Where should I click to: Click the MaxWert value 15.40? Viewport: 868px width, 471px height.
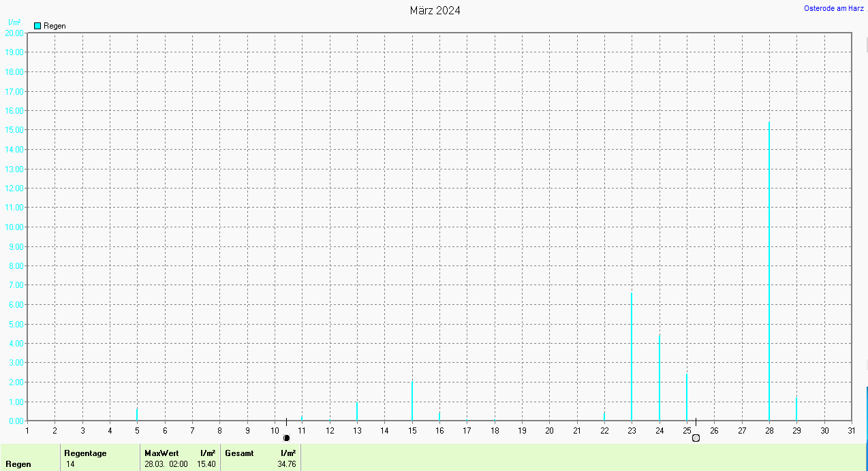pos(206,464)
